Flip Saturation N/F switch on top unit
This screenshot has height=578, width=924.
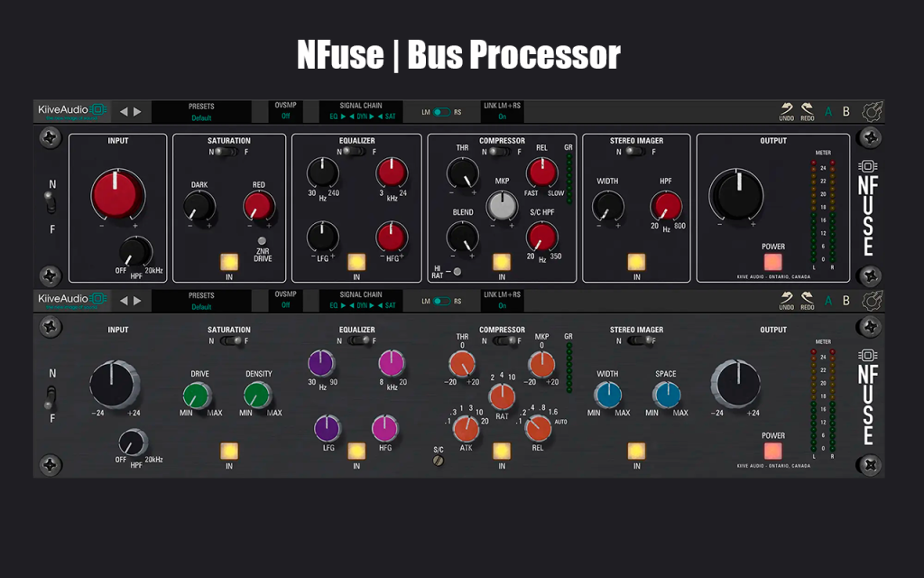(226, 152)
